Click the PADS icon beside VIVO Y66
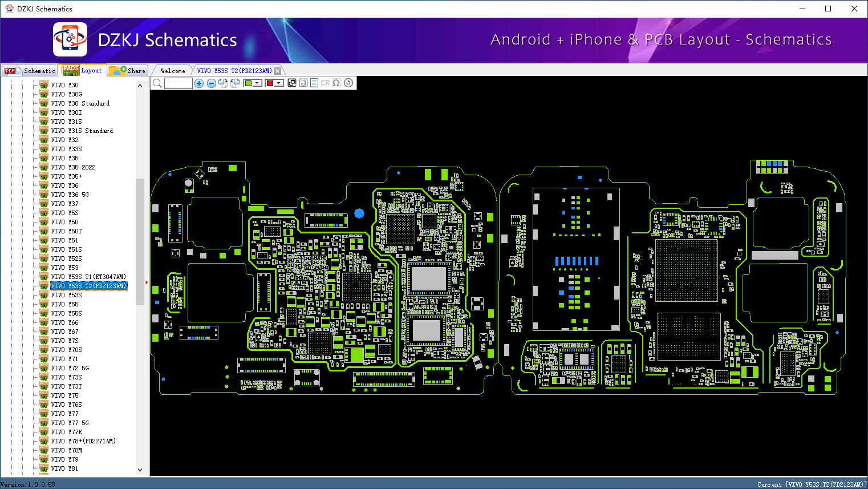Screen dimensions: 868x489 (x=44, y=322)
